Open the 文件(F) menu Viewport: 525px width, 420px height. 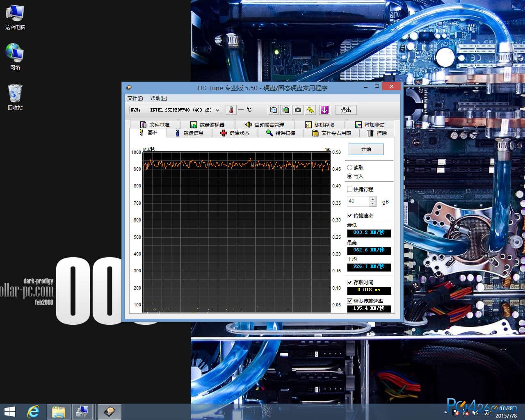pyautogui.click(x=135, y=98)
